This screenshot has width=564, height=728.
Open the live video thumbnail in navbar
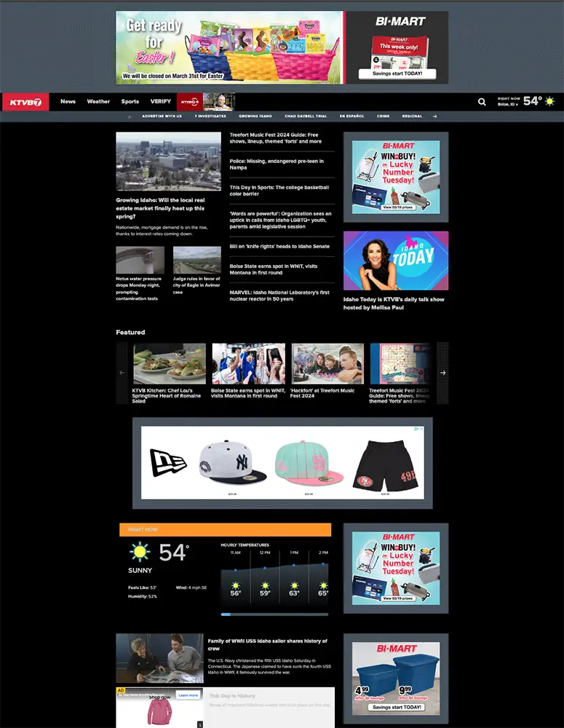218,102
